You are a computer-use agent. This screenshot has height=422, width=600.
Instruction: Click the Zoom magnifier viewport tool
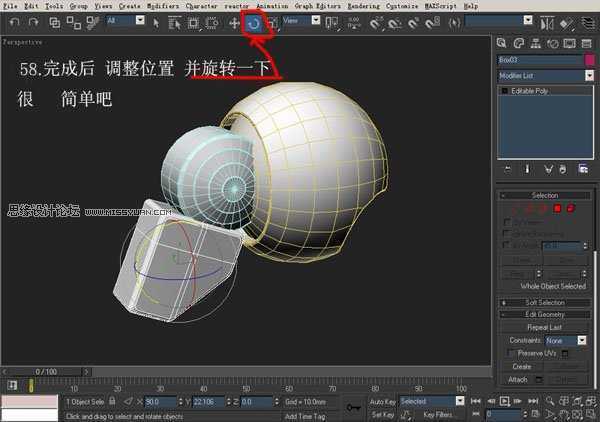coord(550,401)
